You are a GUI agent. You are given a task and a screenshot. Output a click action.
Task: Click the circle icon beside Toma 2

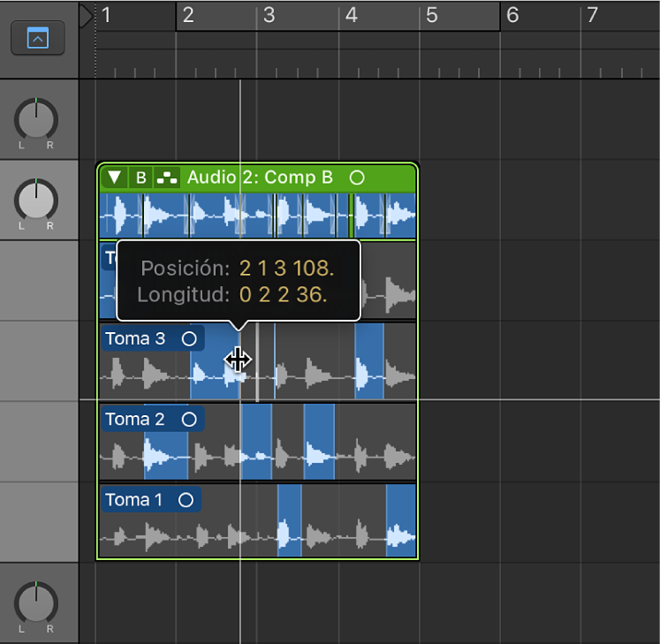click(188, 419)
